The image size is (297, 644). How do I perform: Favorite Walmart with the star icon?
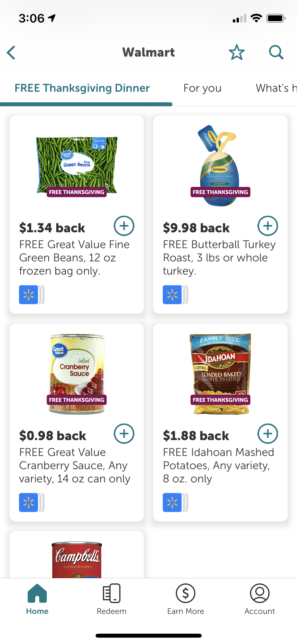(x=237, y=52)
